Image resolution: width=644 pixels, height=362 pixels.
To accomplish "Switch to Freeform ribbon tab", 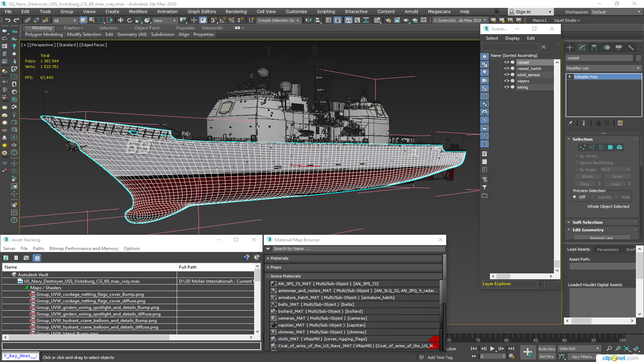I will coord(73,28).
